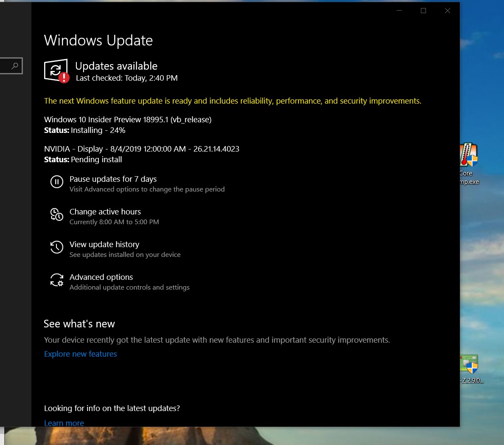Click the Advanced options gear-refresh icon
This screenshot has width=504, height=445.
(x=57, y=280)
